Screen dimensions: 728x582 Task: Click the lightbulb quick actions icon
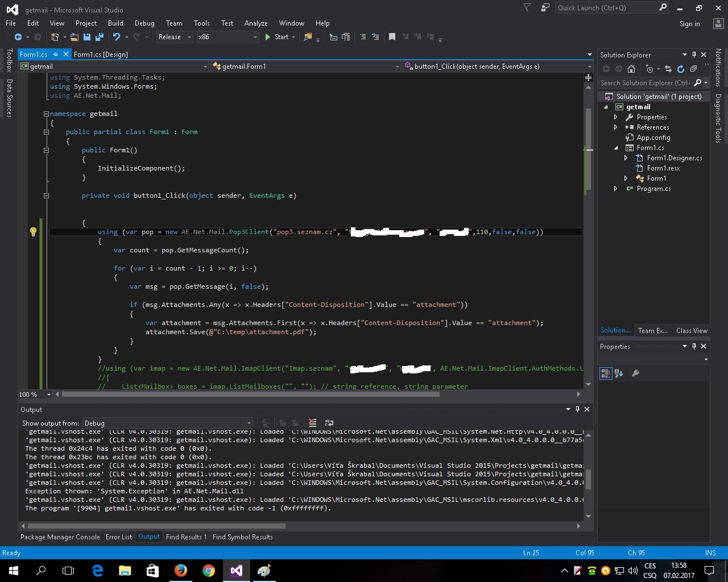point(33,232)
